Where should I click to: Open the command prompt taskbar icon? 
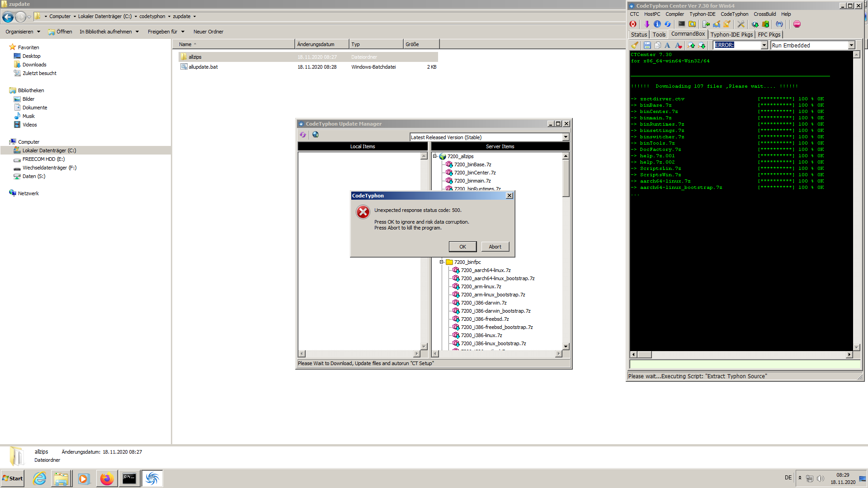129,479
